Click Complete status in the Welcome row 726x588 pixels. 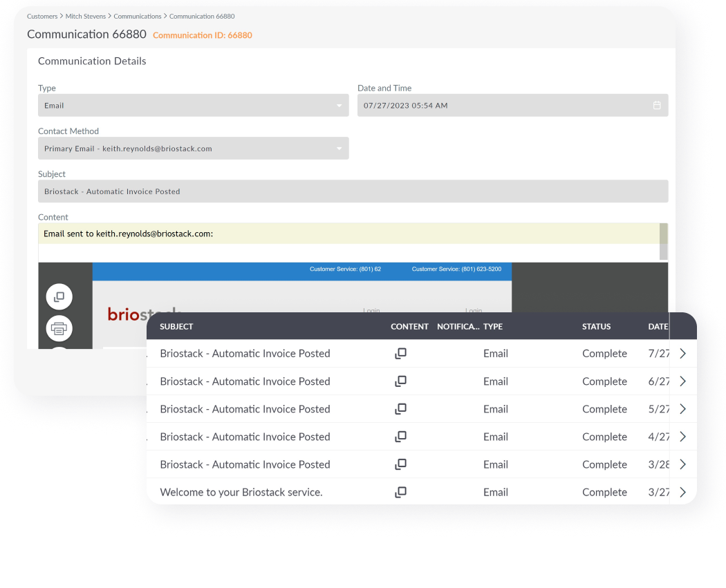(605, 492)
